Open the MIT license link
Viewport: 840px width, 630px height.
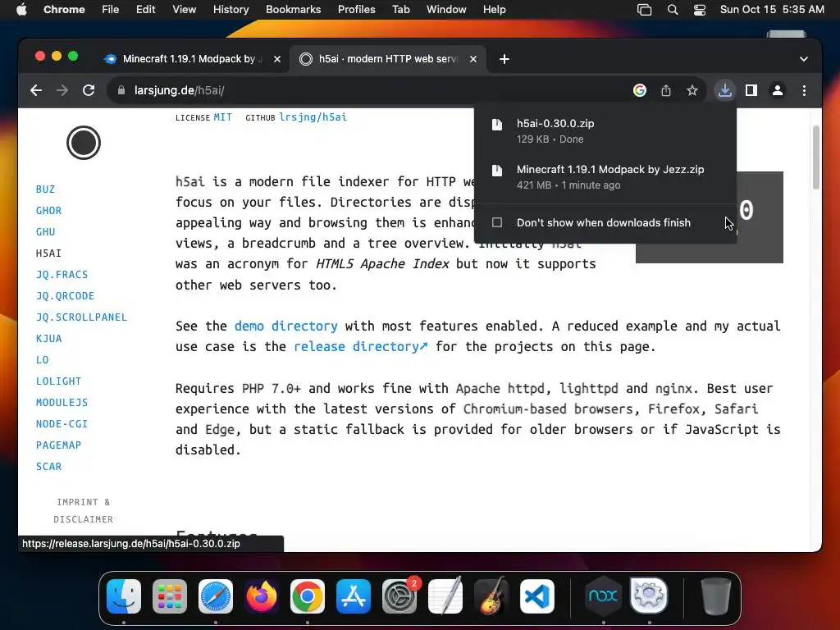(x=223, y=116)
